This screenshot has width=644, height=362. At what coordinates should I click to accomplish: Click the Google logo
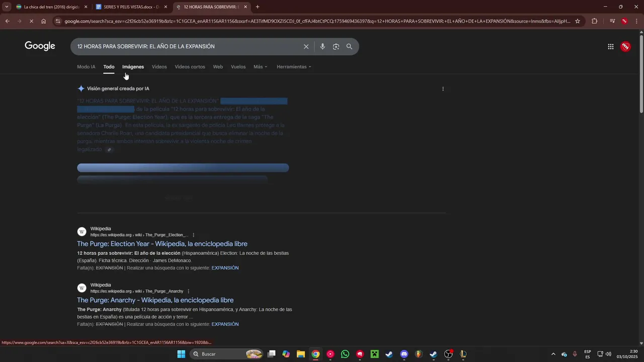click(40, 46)
